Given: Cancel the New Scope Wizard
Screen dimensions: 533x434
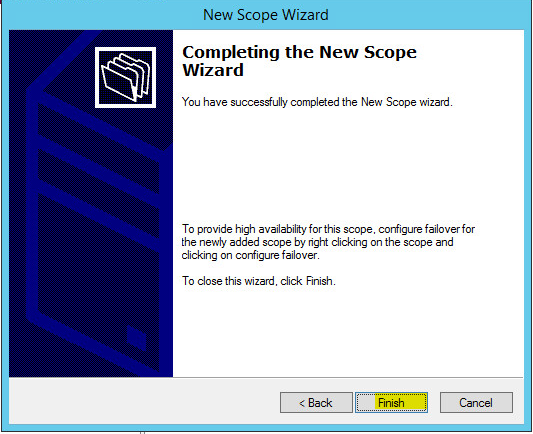Looking at the screenshot, I should [x=476, y=403].
